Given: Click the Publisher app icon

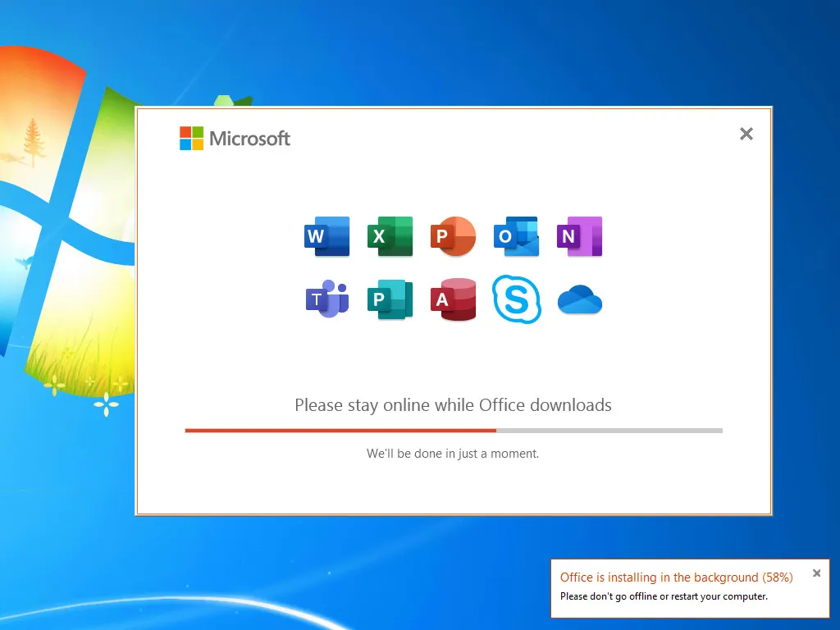Looking at the screenshot, I should point(390,299).
